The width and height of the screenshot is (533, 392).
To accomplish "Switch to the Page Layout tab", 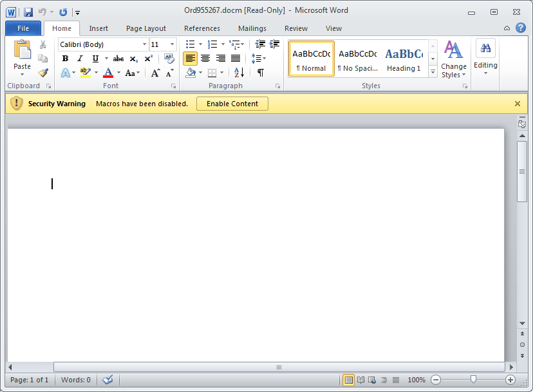I will (146, 28).
